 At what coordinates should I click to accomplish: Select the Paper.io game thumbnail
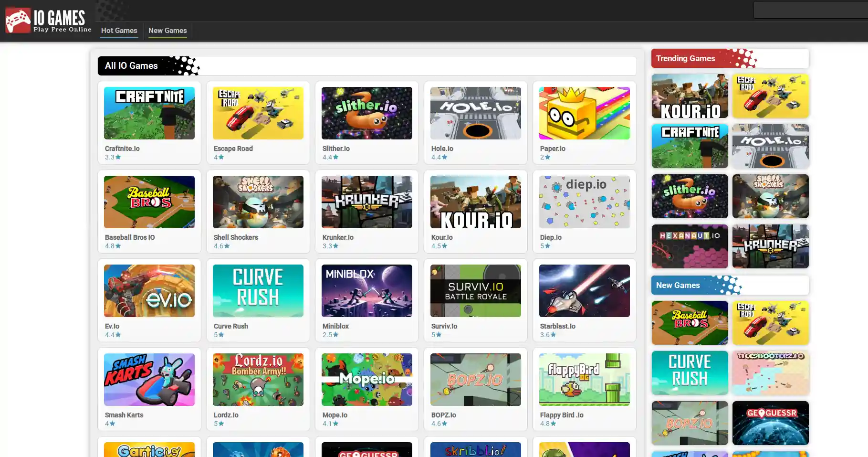584,113
